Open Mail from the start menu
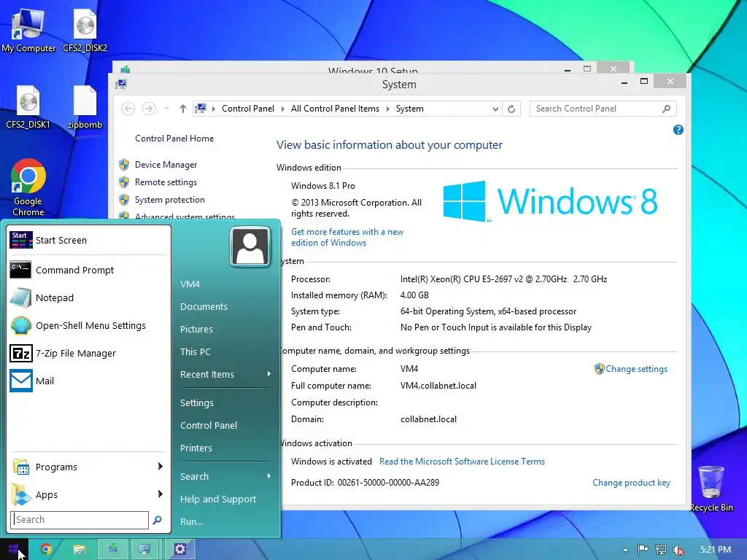Viewport: 747px width, 560px height. click(88, 381)
